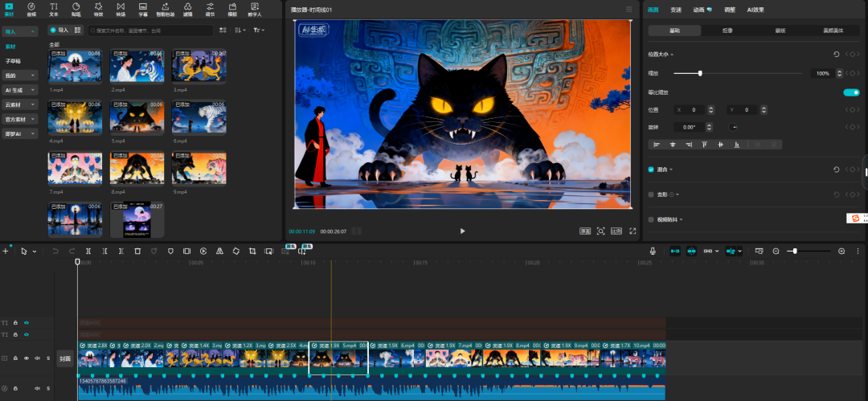The width and height of the screenshot is (868, 401).
Task: Click the 封面 (Cover) button on timeline
Action: point(66,360)
